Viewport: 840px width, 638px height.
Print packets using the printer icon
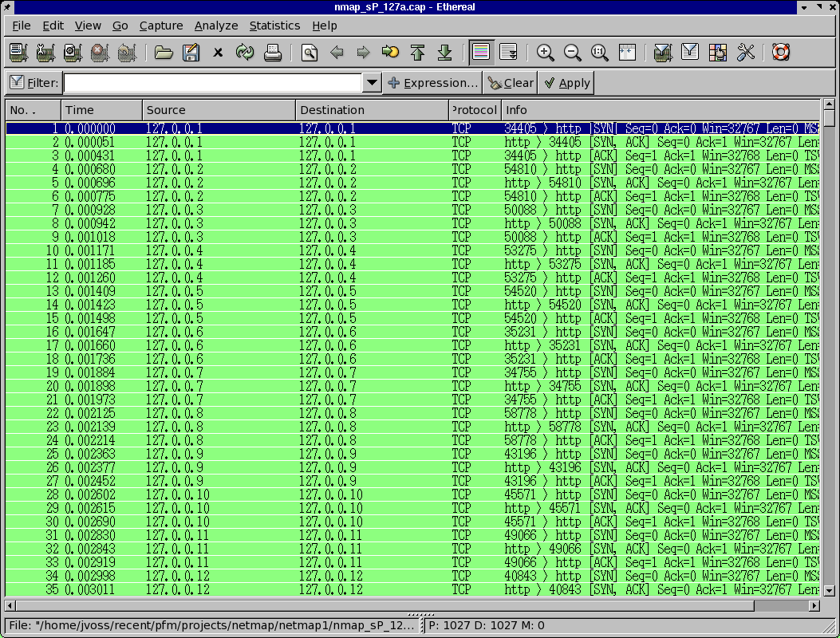coord(272,52)
